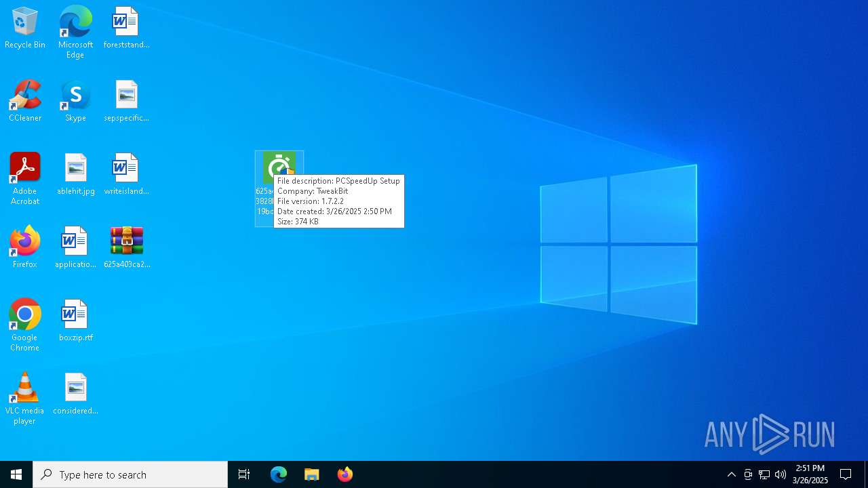Click the Meet Now tray icon
868x488 pixels.
748,474
